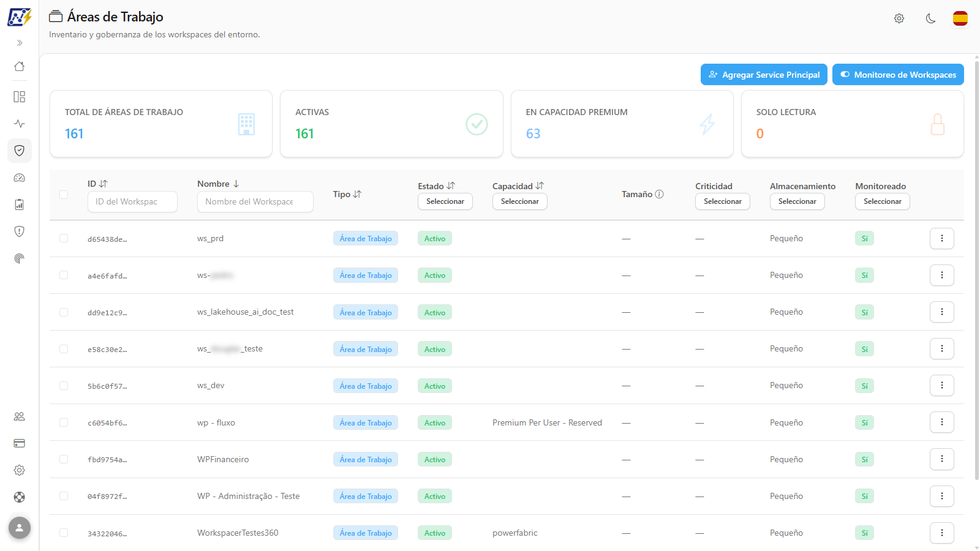Screen dimensions: 980x551
Task: Open the sidebar settings gear icon
Action: pos(20,470)
